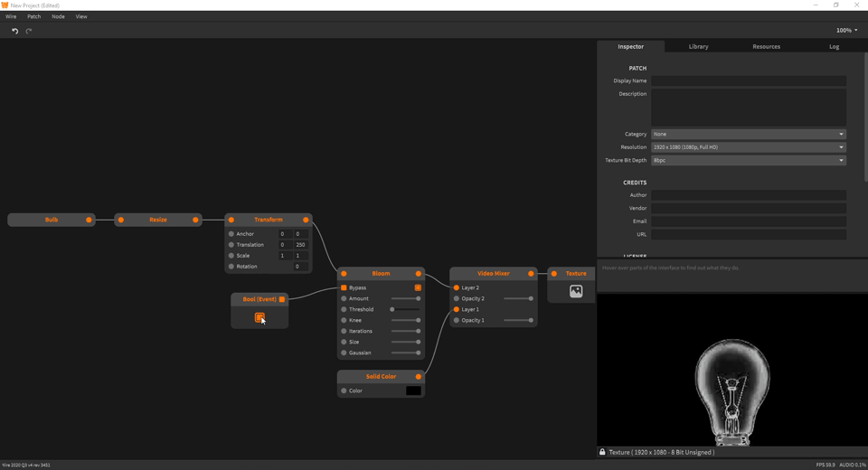Click the Email input field
The height and width of the screenshot is (470, 868).
pyautogui.click(x=749, y=221)
